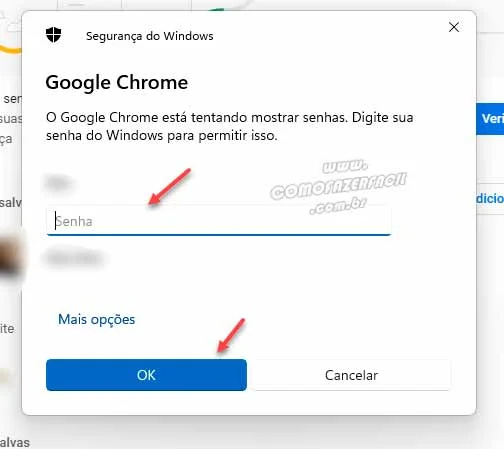This screenshot has height=449, width=504.
Task: Click the blurred domain text below Senha
Action: click(x=74, y=258)
